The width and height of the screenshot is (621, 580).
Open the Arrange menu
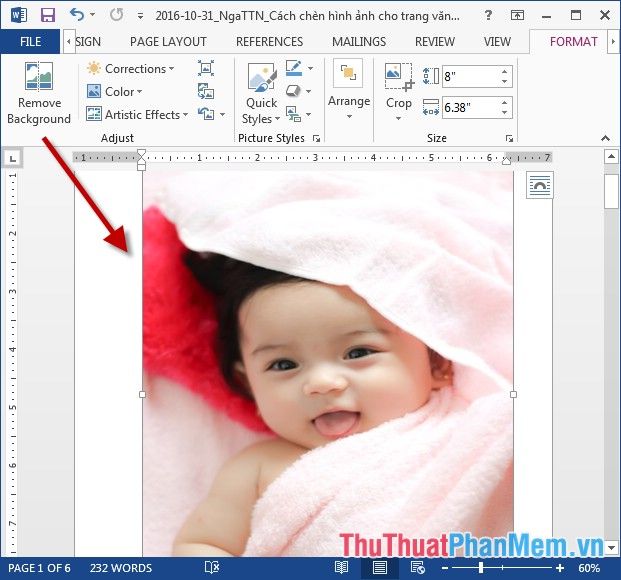[349, 90]
